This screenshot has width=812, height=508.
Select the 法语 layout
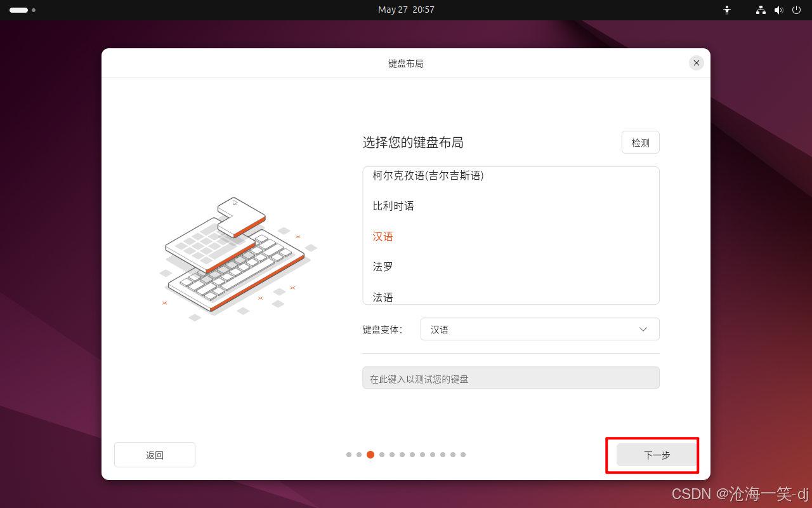click(x=511, y=293)
